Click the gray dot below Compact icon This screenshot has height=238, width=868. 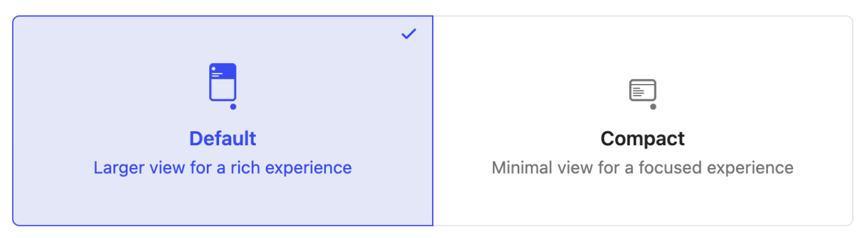click(x=653, y=107)
